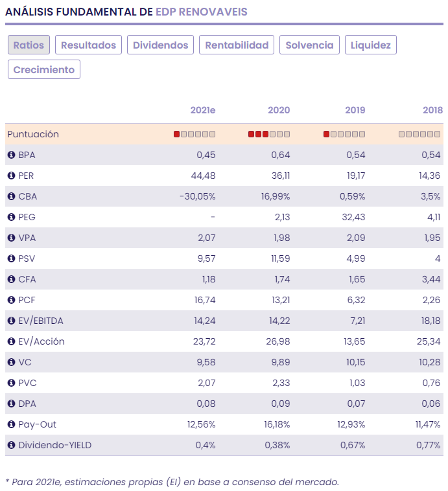Click the Dividendo-YIELD info icon
This screenshot has height=491, width=448.
tap(11, 445)
